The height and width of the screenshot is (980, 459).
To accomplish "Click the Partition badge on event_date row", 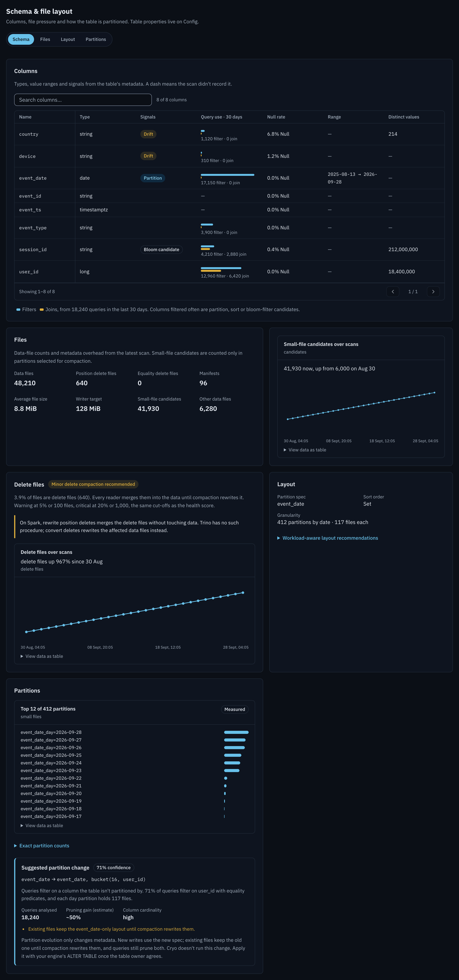I will coord(153,178).
